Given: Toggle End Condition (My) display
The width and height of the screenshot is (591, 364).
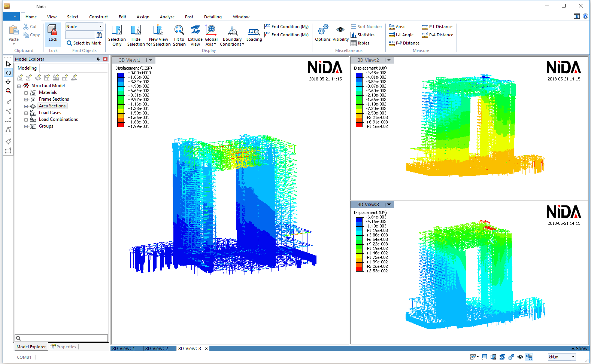Looking at the screenshot, I should tap(287, 27).
